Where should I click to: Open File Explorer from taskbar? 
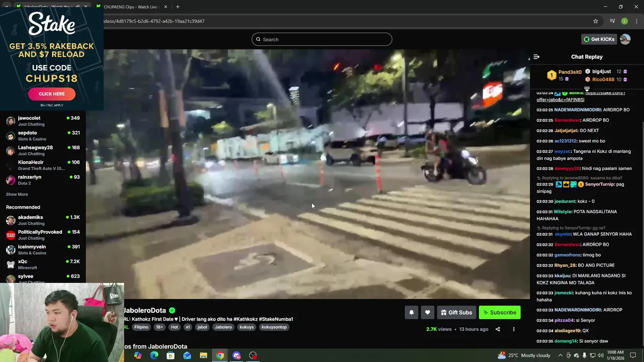pyautogui.click(x=203, y=355)
